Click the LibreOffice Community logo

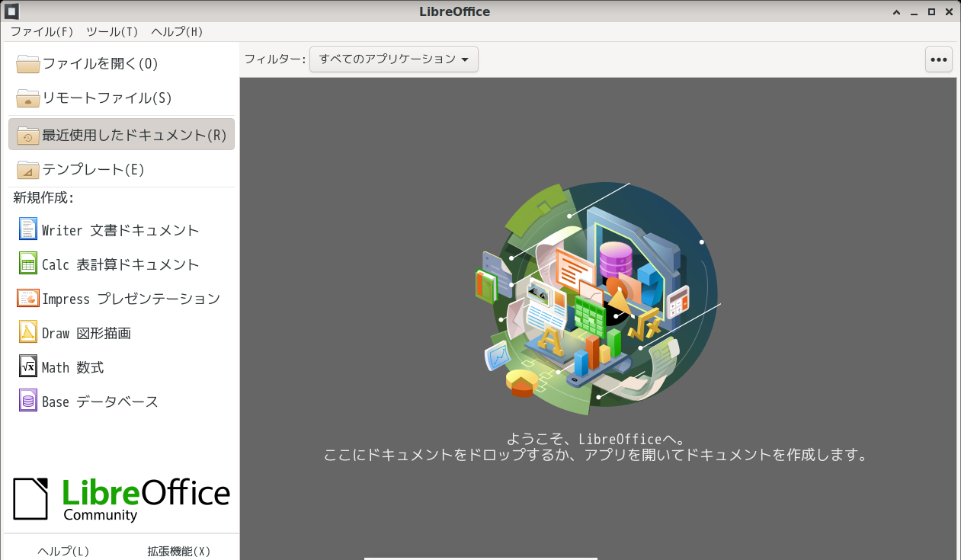tap(121, 499)
